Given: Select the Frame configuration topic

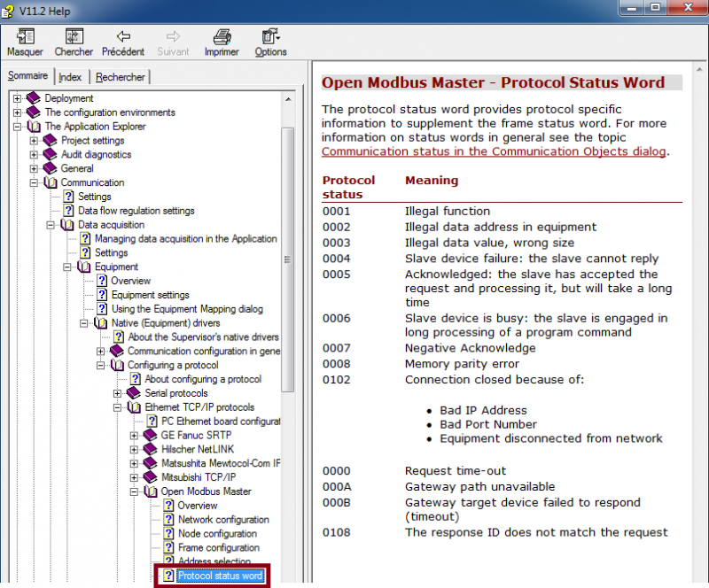Looking at the screenshot, I should pos(219,548).
